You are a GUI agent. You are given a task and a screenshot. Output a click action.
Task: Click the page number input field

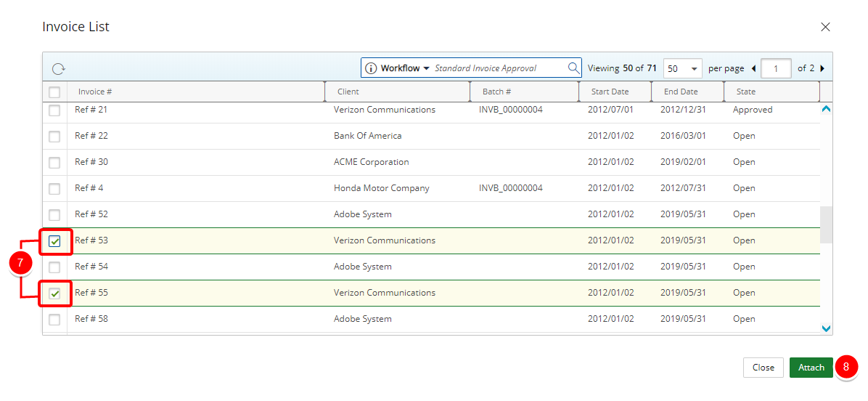coord(776,68)
